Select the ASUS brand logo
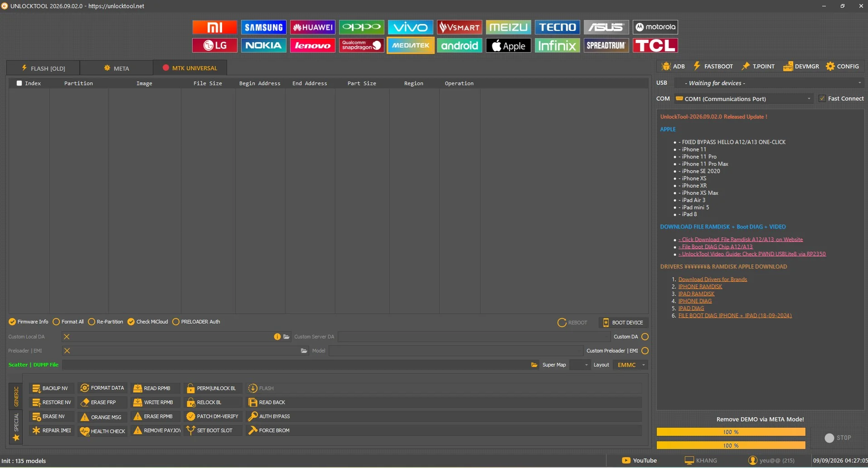The image size is (868, 468). [x=606, y=27]
